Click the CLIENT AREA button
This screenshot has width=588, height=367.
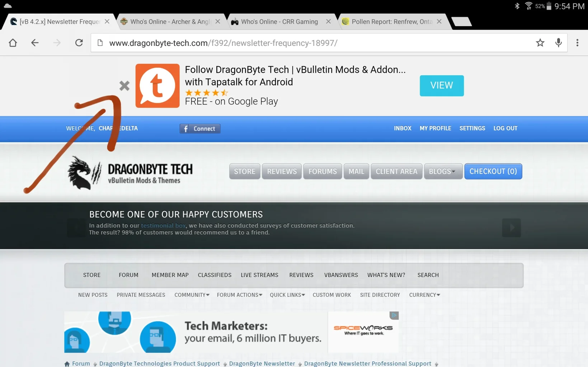[x=396, y=171]
